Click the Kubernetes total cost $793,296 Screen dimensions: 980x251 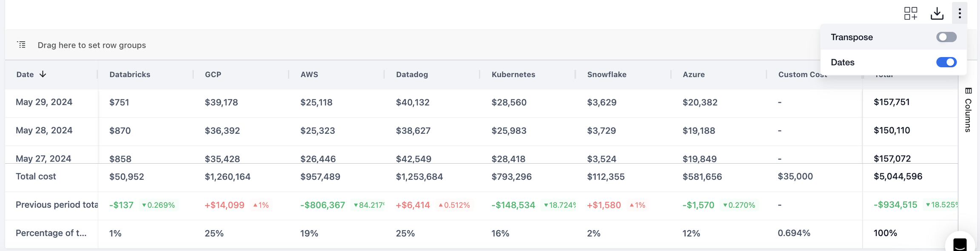point(512,176)
